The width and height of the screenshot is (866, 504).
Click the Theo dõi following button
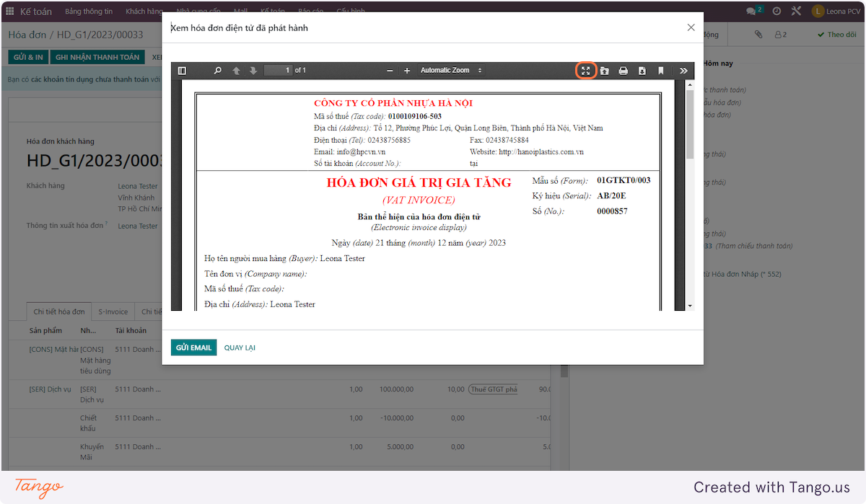point(837,35)
